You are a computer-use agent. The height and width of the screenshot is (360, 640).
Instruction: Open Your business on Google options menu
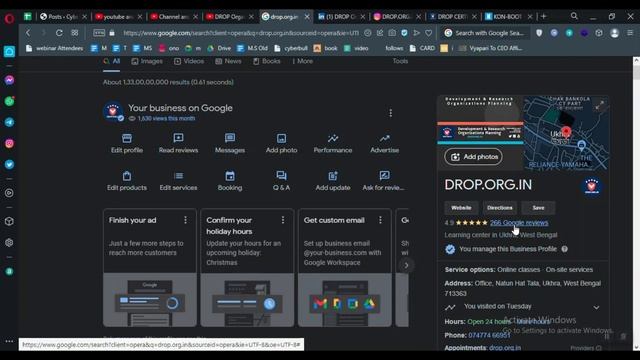click(x=391, y=113)
